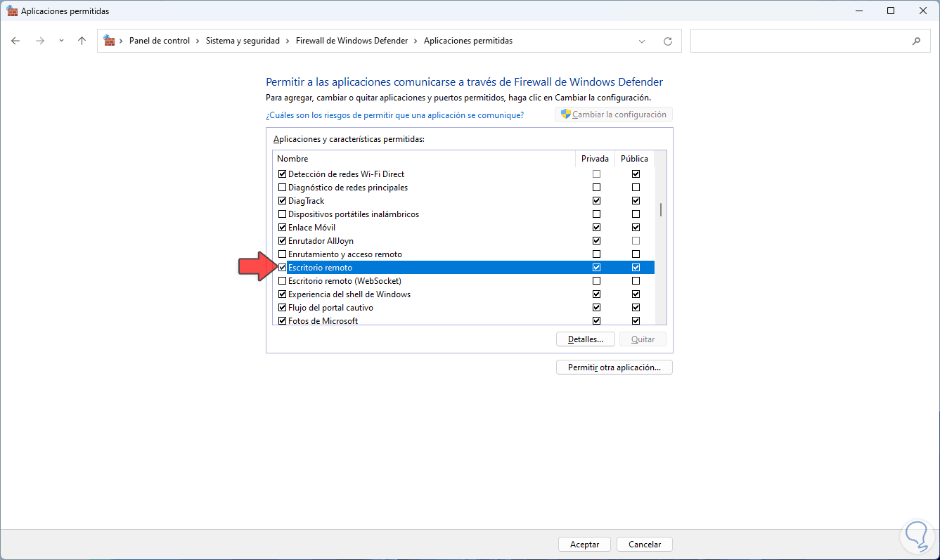940x560 pixels.
Task: Click the firewall icon in the address bar
Action: coord(109,41)
